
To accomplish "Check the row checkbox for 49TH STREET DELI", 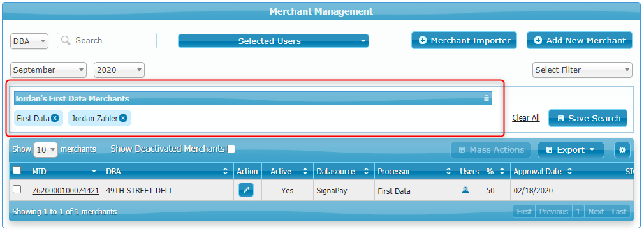I will [x=17, y=190].
